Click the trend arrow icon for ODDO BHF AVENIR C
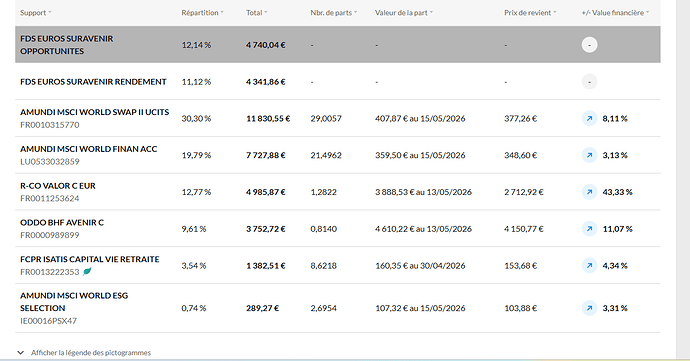This screenshot has height=361, width=690. pyautogui.click(x=589, y=229)
